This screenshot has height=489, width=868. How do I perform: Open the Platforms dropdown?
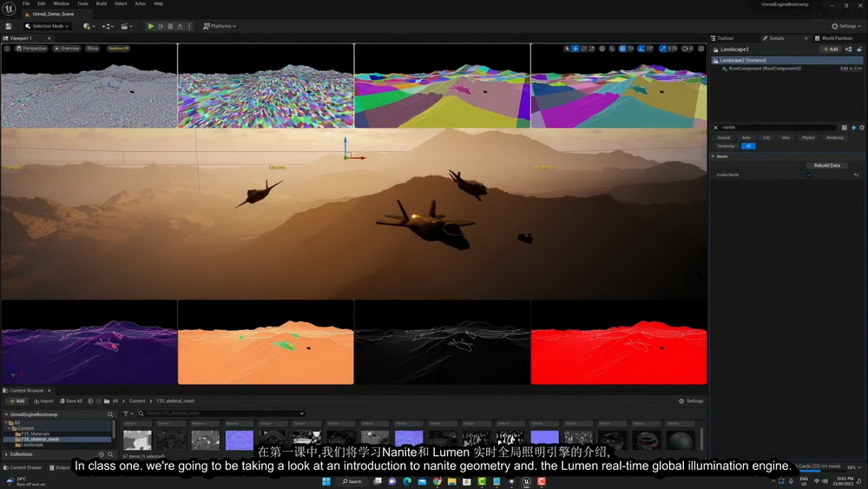220,26
